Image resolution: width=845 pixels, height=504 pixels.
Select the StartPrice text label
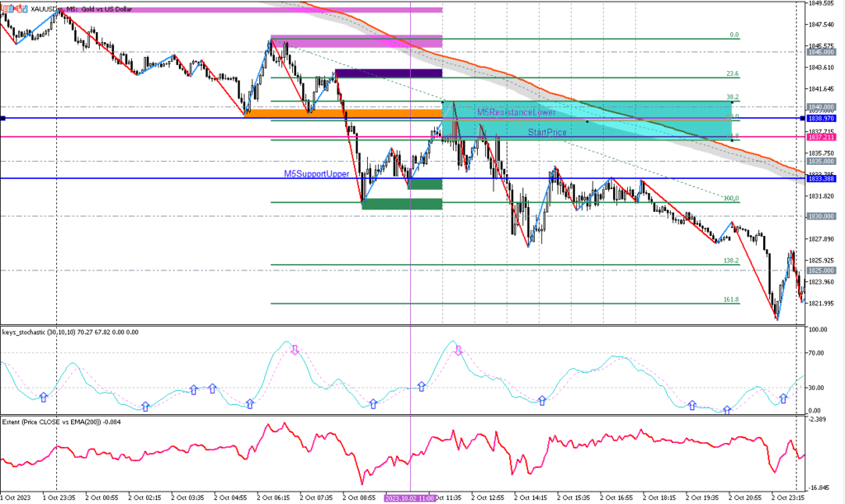tap(547, 132)
